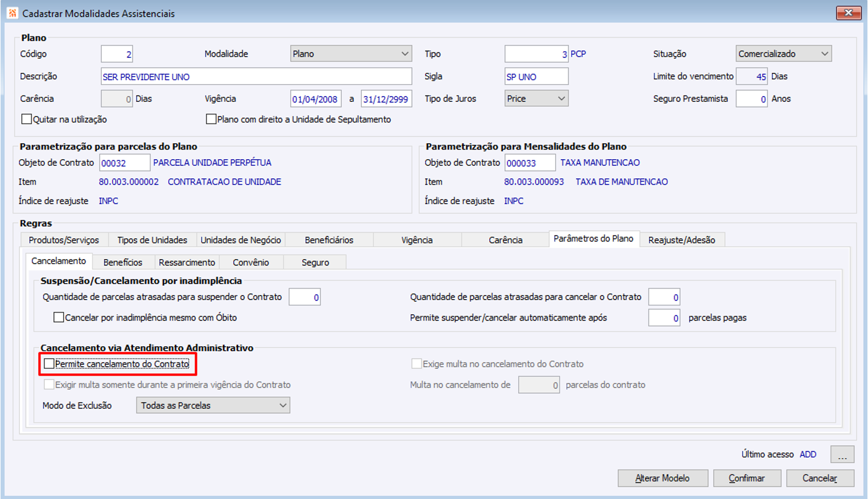Click the Tipo input field
The width and height of the screenshot is (868, 499).
[536, 53]
